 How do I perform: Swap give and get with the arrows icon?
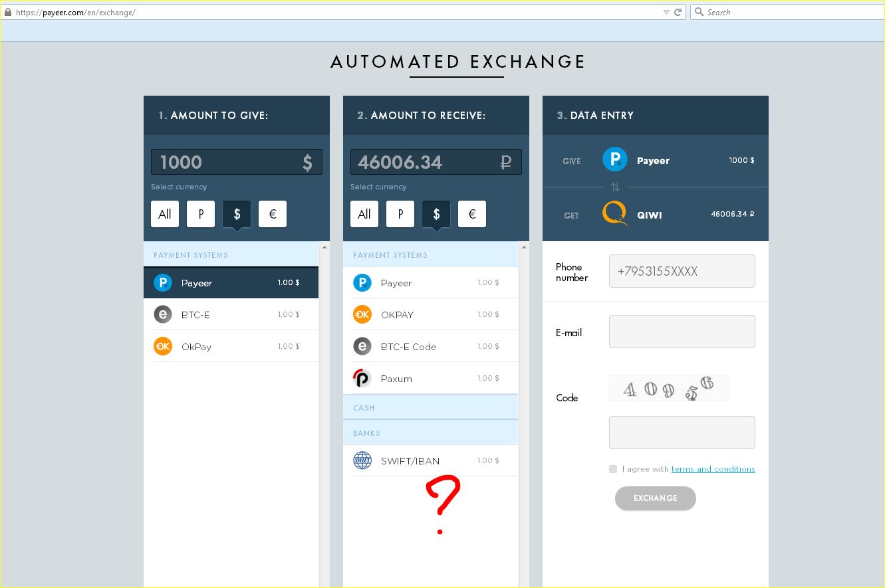point(615,187)
